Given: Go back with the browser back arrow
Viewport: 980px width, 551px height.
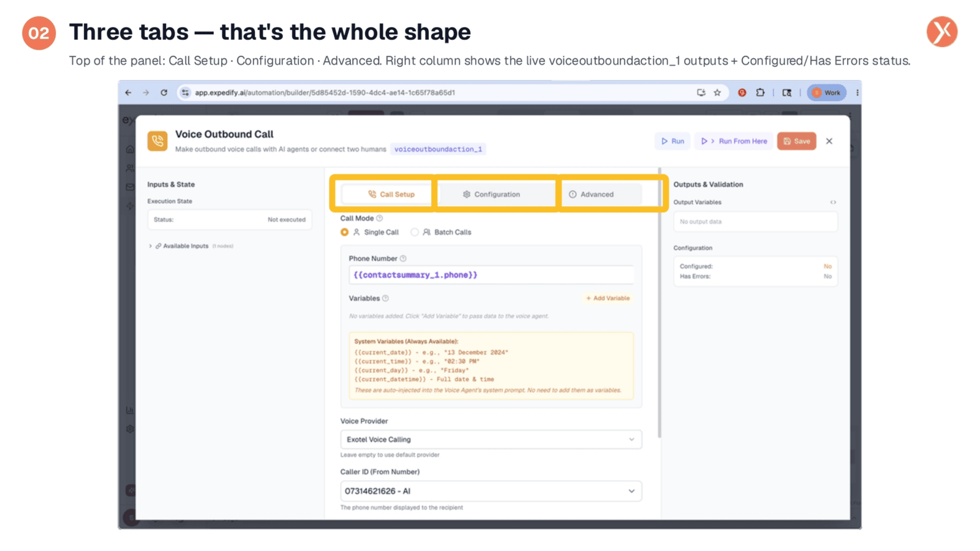Looking at the screenshot, I should click(128, 92).
